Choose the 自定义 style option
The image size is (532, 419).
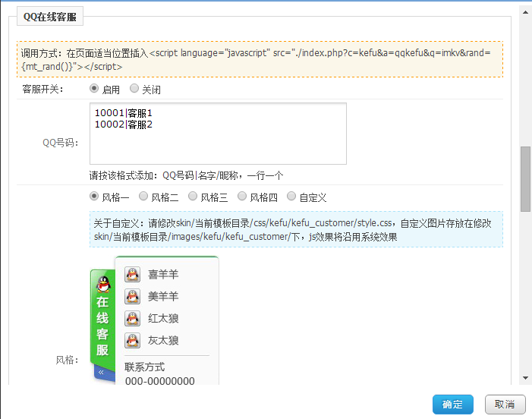pos(291,197)
